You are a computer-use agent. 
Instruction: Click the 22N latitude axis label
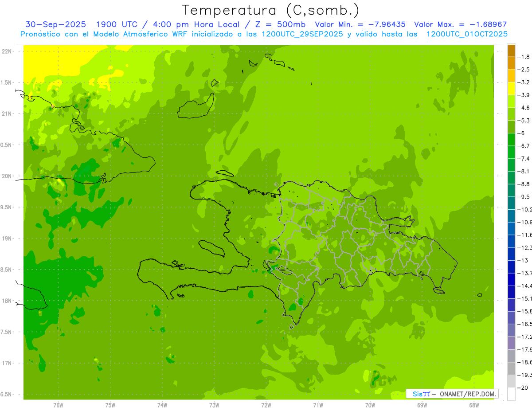click(8, 51)
